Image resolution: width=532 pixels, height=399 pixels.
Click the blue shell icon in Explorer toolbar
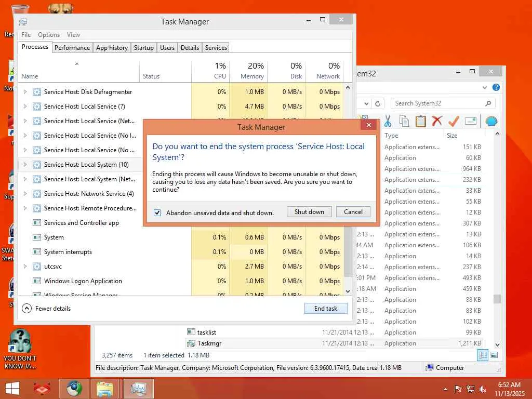[x=491, y=121]
